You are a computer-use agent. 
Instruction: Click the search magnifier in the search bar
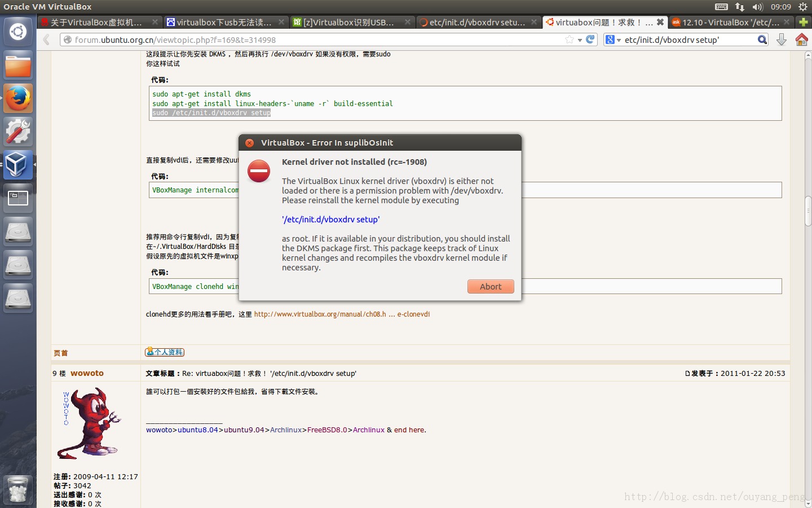(762, 40)
